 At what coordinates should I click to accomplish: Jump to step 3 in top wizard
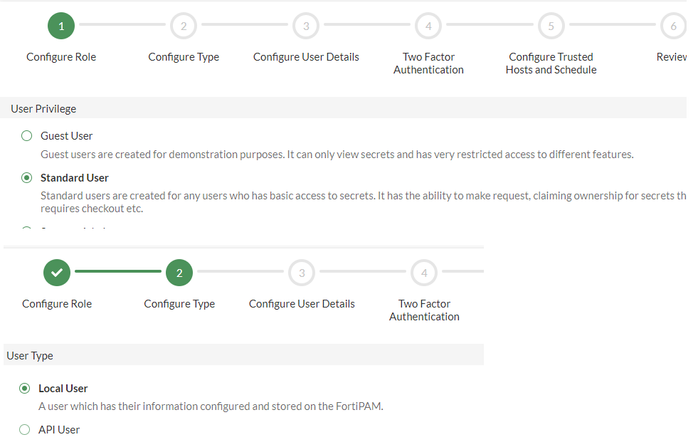pos(306,25)
